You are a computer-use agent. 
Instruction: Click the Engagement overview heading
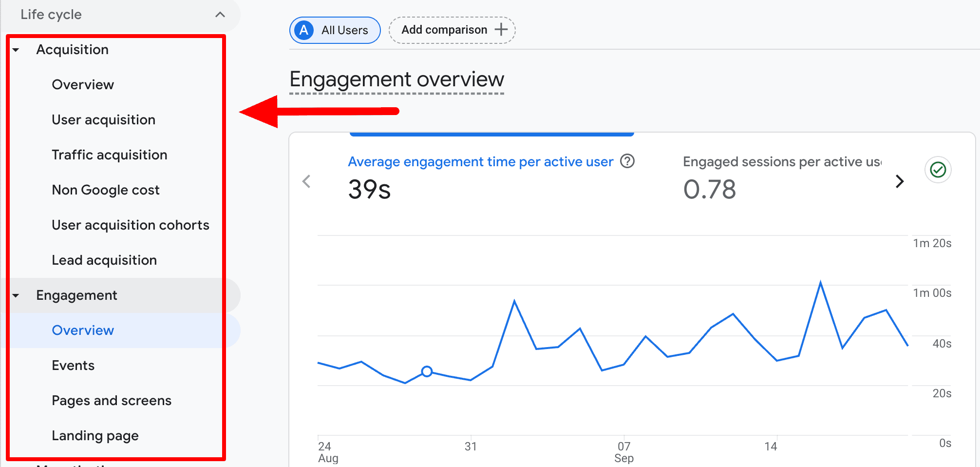396,79
